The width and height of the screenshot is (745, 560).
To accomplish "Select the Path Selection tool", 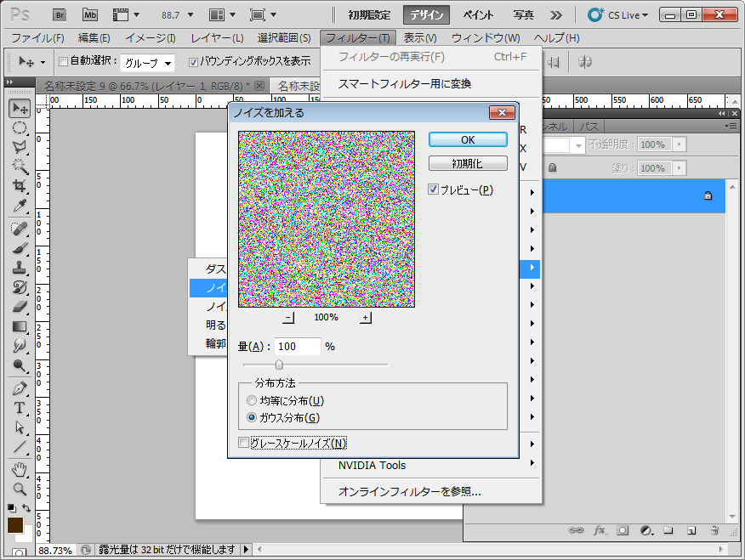I will coord(20,427).
